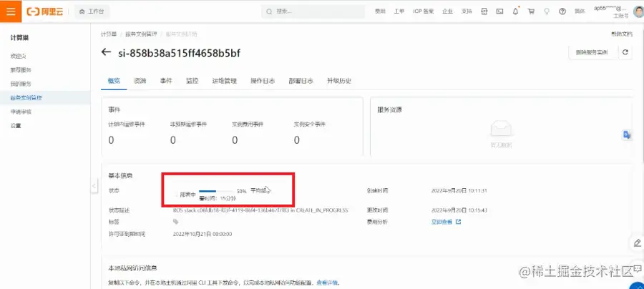This screenshot has width=644, height=289.
Task: Switch to the 升级历史 tab
Action: [x=339, y=81]
